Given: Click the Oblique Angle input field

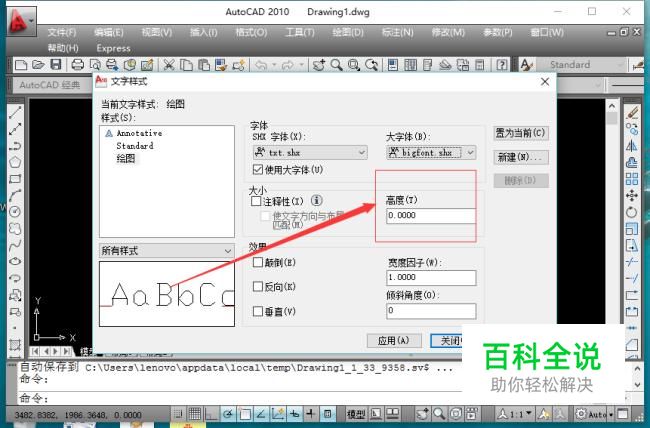Looking at the screenshot, I should (x=431, y=311).
